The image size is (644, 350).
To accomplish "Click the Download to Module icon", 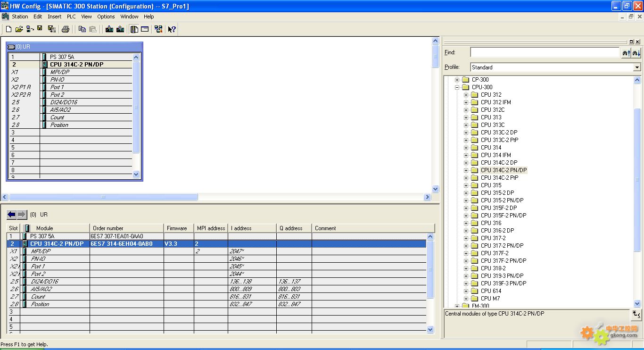I will click(109, 29).
